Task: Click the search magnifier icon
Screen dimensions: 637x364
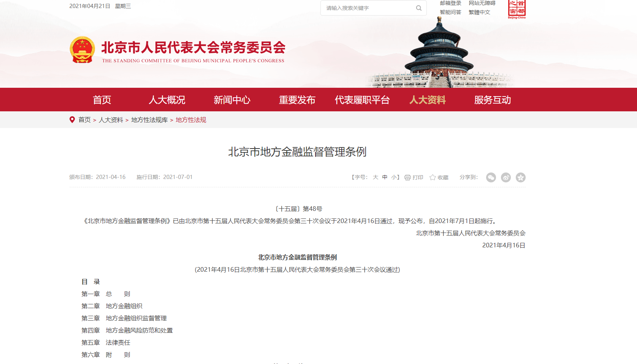Action: (x=418, y=8)
